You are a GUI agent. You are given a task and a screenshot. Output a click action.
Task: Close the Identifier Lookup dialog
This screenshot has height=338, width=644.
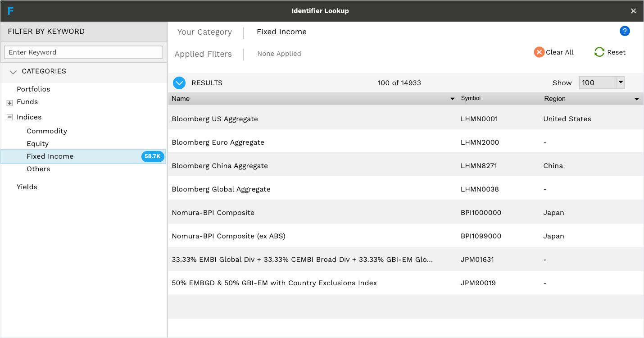tap(633, 11)
